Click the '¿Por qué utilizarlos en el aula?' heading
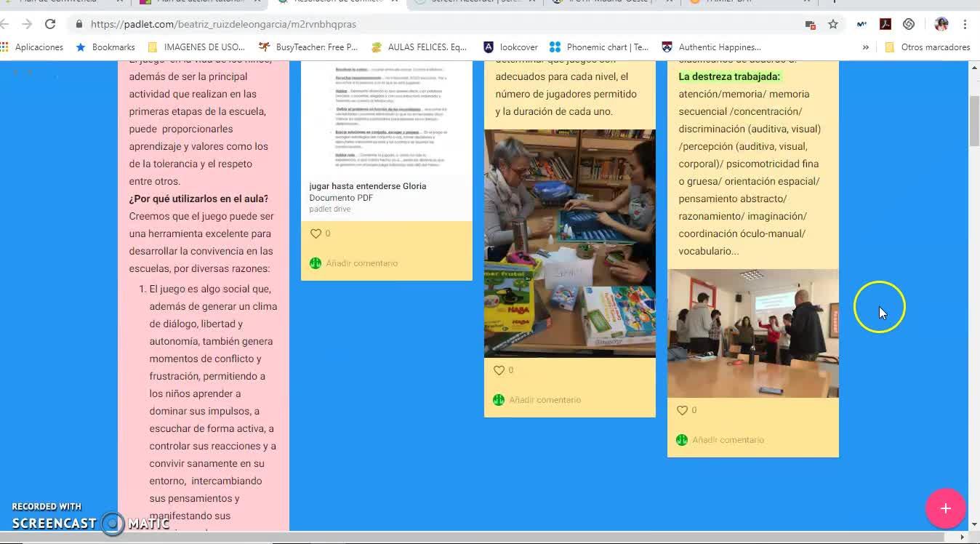 pos(198,199)
